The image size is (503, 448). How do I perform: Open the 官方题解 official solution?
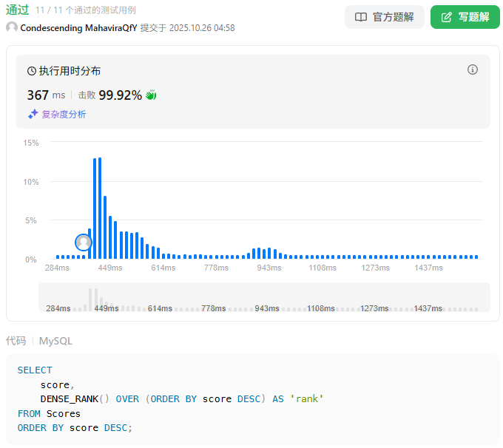tap(385, 17)
